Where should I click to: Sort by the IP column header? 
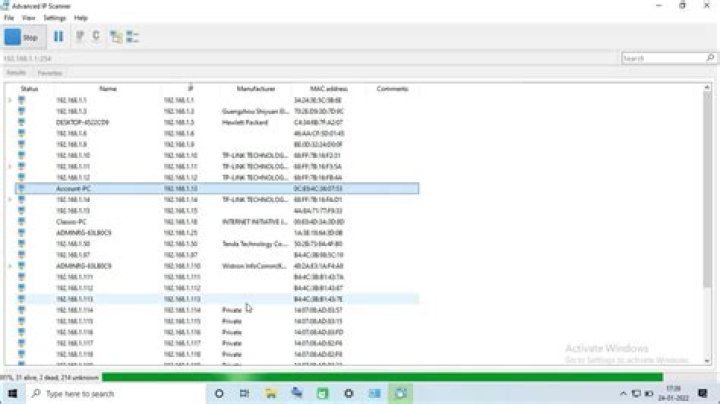[x=191, y=89]
